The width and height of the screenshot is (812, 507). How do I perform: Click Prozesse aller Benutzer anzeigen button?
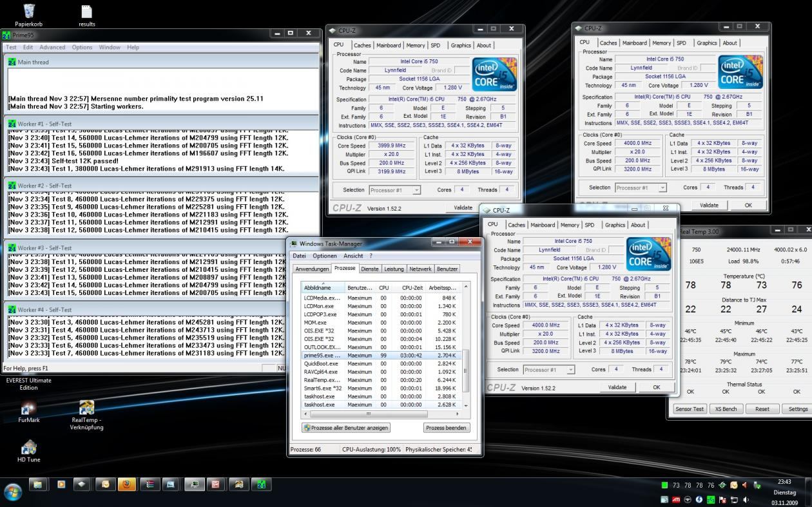pos(346,428)
